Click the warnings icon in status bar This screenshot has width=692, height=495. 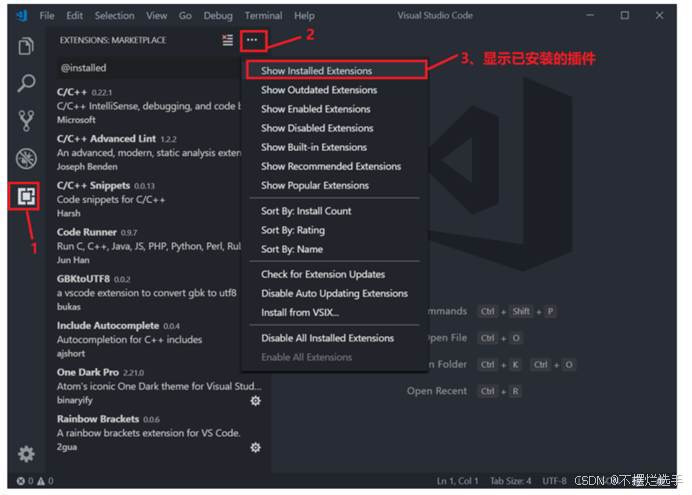(x=41, y=481)
